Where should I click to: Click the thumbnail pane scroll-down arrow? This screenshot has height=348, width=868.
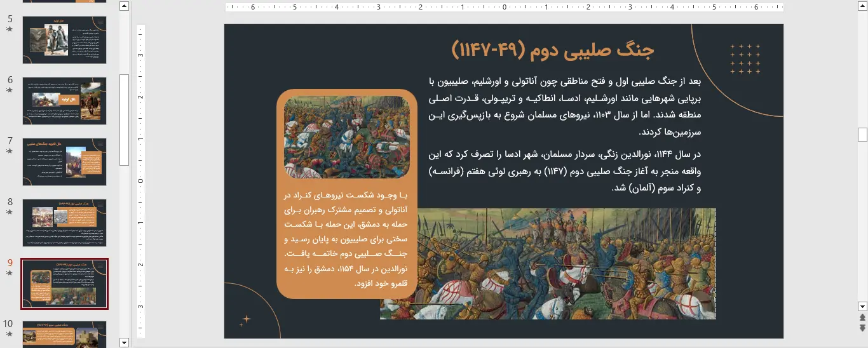pyautogui.click(x=125, y=343)
